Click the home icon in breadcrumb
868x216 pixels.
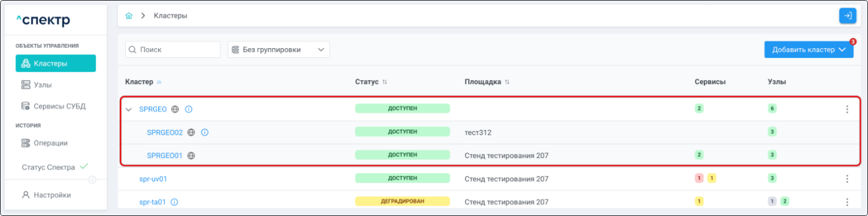129,16
